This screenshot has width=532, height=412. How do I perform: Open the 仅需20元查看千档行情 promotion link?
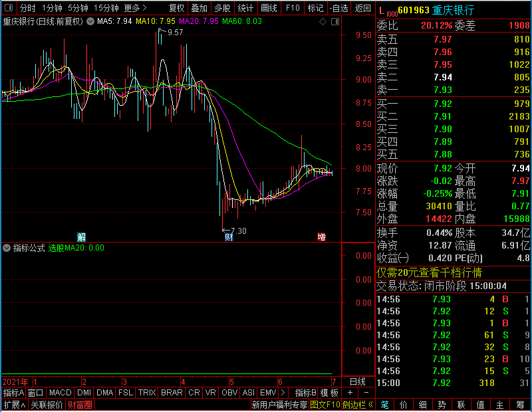point(429,272)
